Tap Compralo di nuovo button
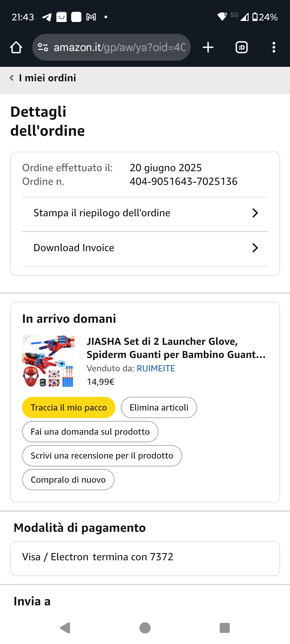This screenshot has width=290, height=644. click(68, 480)
